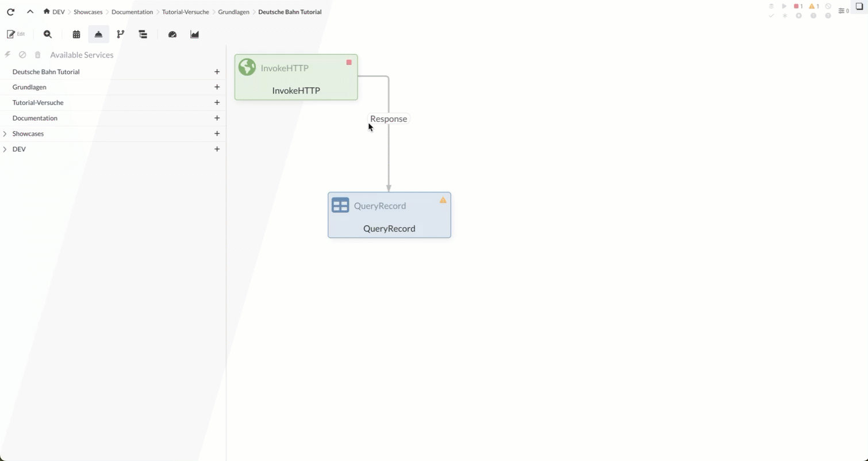Select the calendar/scheduling toolbar icon

(76, 34)
